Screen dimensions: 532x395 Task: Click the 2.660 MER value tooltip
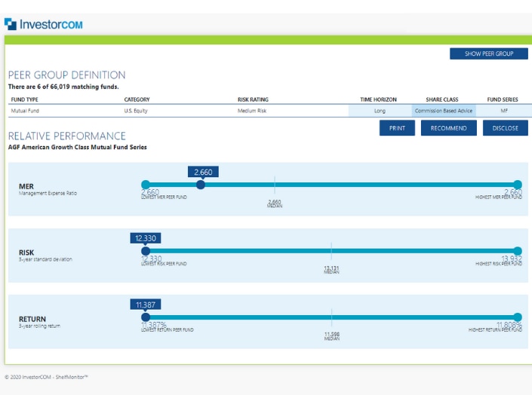(203, 172)
